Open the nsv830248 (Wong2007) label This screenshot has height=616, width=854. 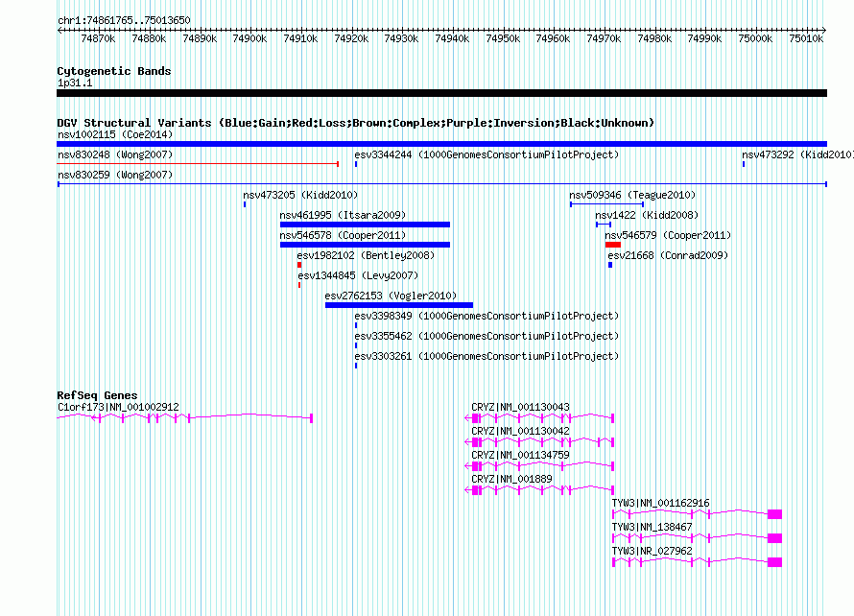coord(115,154)
